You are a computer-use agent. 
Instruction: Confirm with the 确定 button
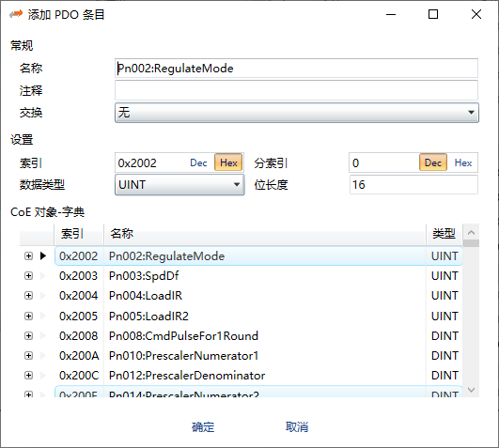click(x=203, y=427)
